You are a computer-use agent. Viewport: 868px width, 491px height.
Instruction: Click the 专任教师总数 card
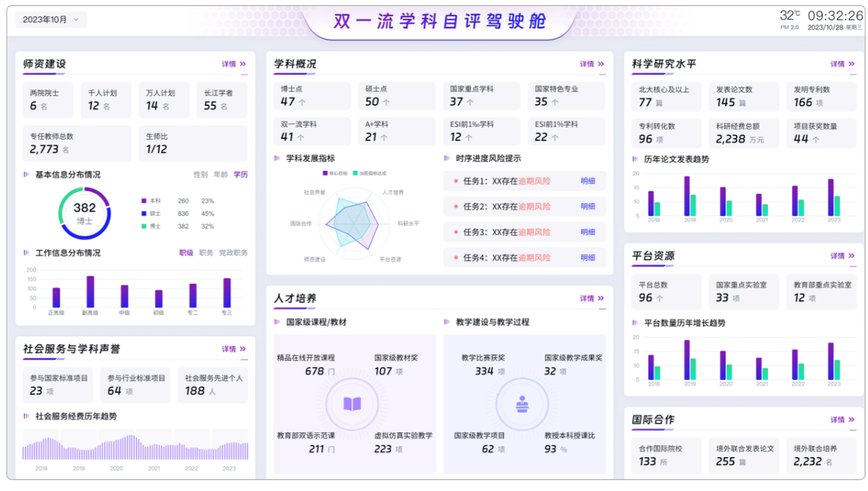(77, 143)
